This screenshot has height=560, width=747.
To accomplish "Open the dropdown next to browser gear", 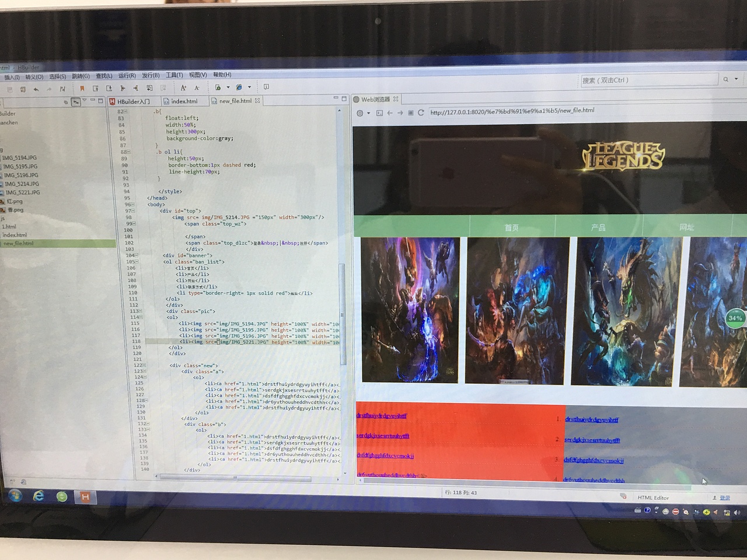I will point(368,113).
